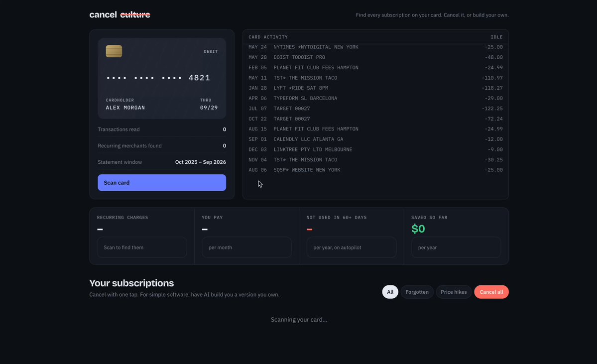This screenshot has height=364, width=597.
Task: Select the NYTIMES *NYTDIGITAL NEW YORK transaction
Action: (375, 47)
